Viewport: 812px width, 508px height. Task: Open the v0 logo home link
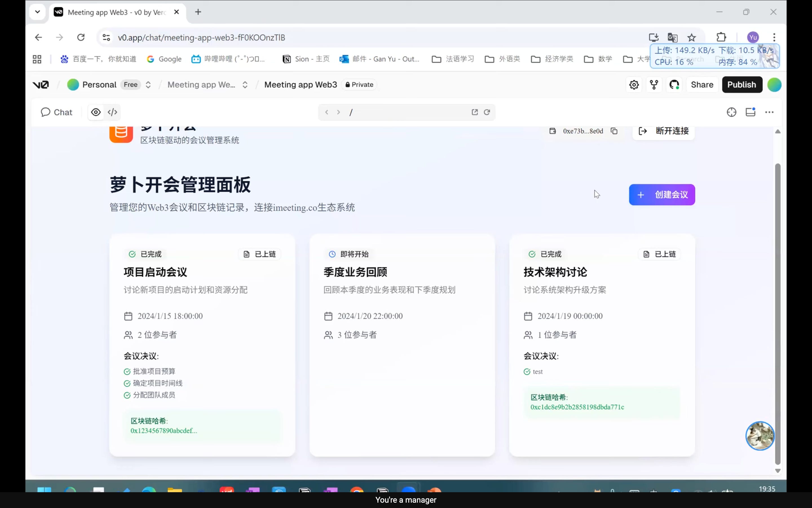pos(41,85)
